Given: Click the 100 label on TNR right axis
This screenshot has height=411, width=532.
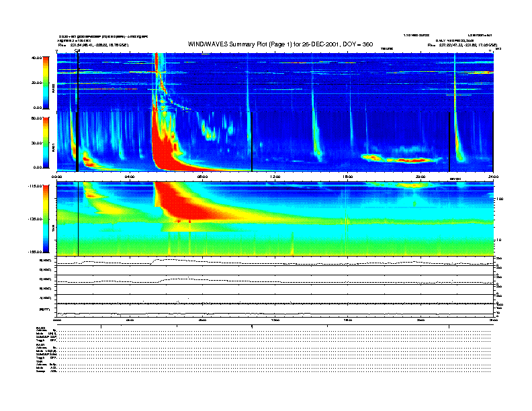Looking at the screenshot, I should 500,199.
